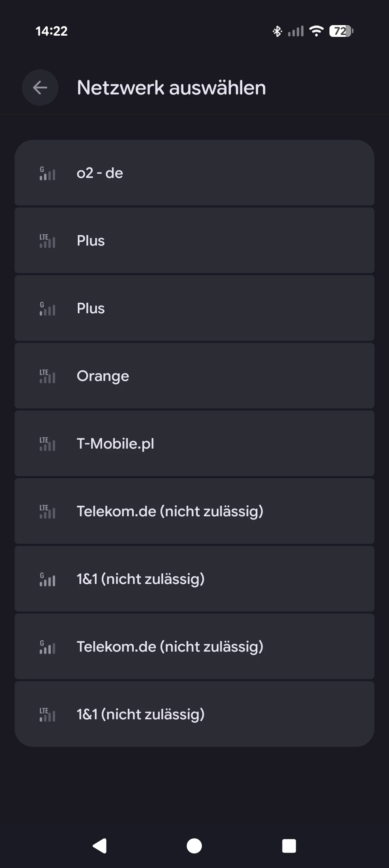Tap the LTE Telekom.de (nicht zulässig) entry
Viewport: 389px width, 868px height.
(x=194, y=511)
